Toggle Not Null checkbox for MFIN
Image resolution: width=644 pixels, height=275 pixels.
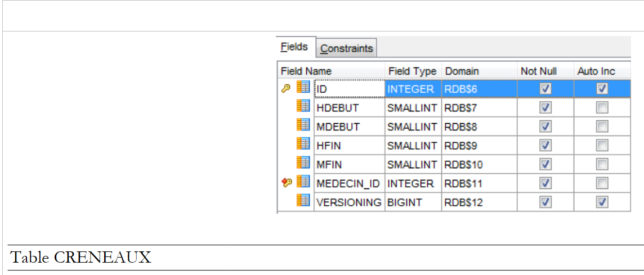[x=545, y=164]
